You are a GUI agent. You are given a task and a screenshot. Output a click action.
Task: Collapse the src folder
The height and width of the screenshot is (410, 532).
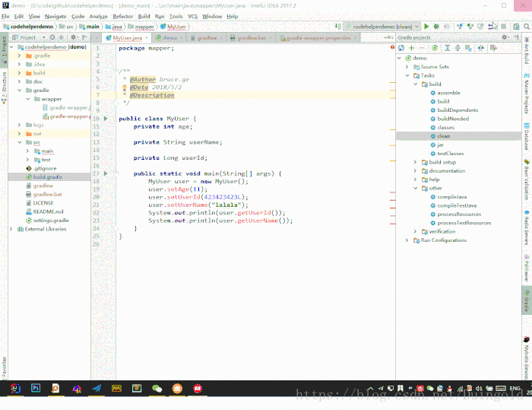[19, 142]
